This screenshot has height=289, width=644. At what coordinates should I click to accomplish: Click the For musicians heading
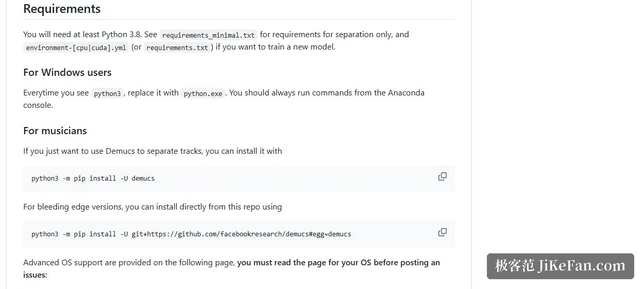[x=55, y=131]
